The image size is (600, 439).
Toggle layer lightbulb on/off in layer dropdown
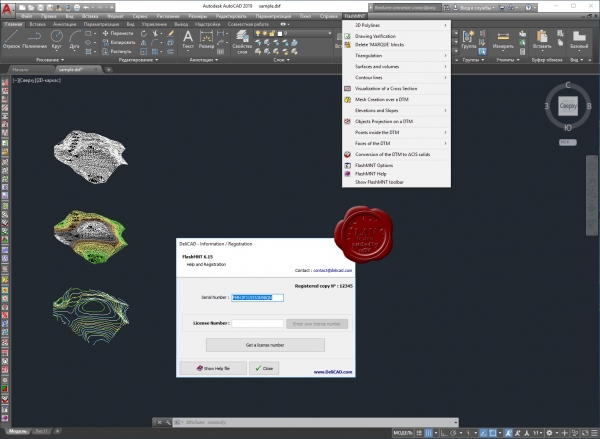(258, 33)
